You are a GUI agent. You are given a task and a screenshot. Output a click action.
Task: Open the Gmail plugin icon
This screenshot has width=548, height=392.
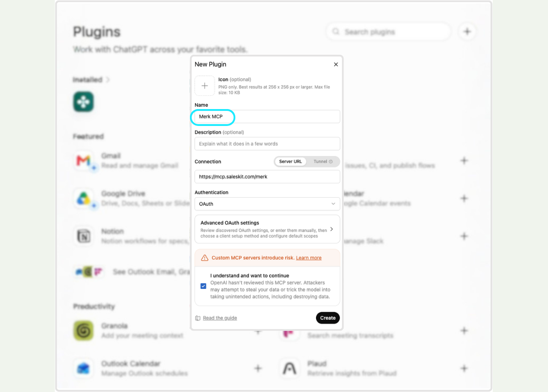pyautogui.click(x=84, y=161)
